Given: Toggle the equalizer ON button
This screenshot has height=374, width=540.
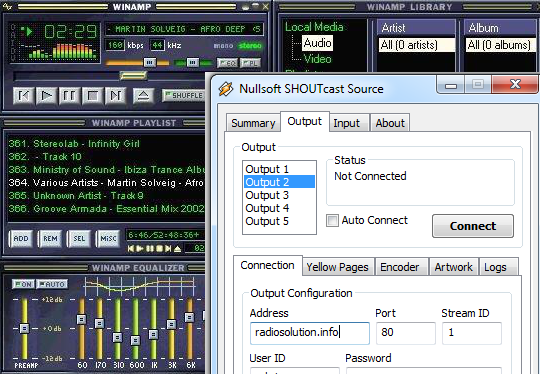Looking at the screenshot, I should (23, 284).
